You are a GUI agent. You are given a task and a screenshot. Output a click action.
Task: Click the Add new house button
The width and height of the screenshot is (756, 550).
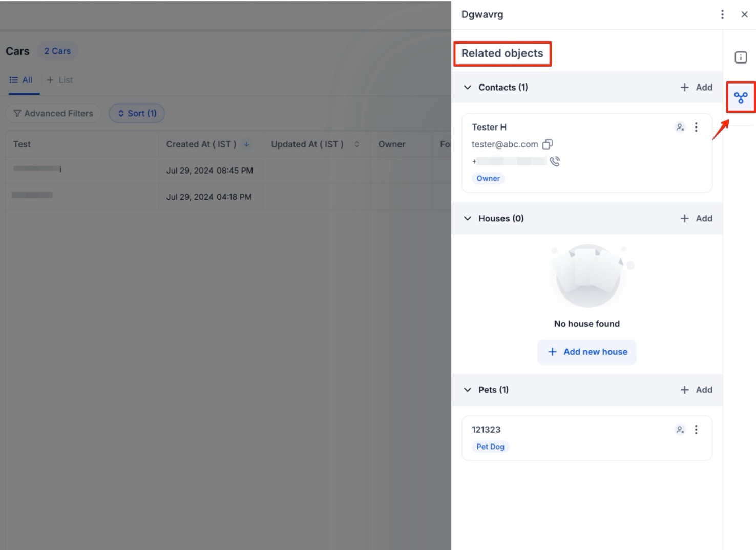[x=587, y=352]
